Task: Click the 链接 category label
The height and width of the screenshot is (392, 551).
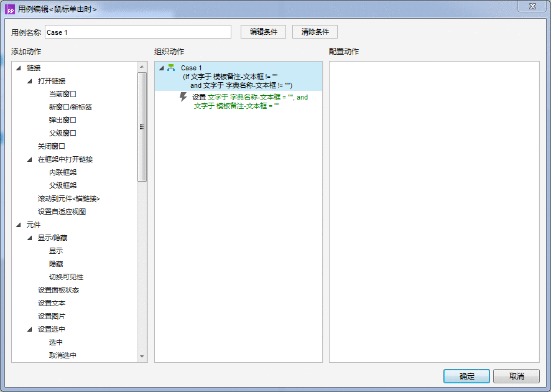Action: tap(34, 68)
